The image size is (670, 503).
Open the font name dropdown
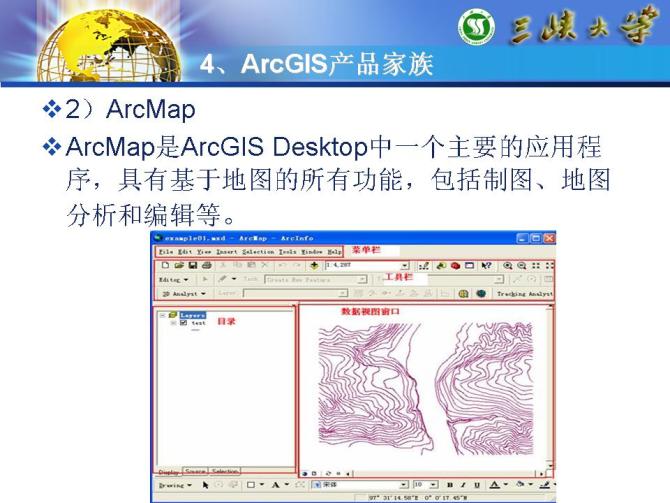(x=404, y=485)
